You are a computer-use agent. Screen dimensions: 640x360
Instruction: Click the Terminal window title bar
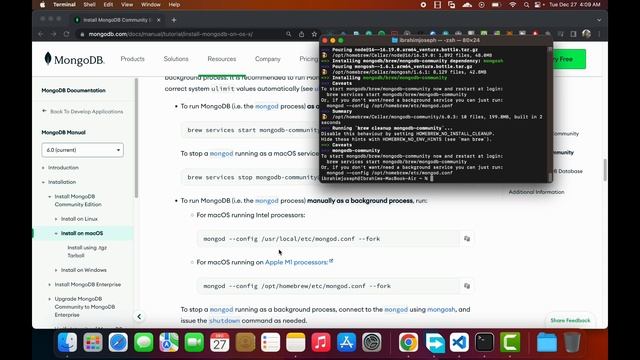436,40
